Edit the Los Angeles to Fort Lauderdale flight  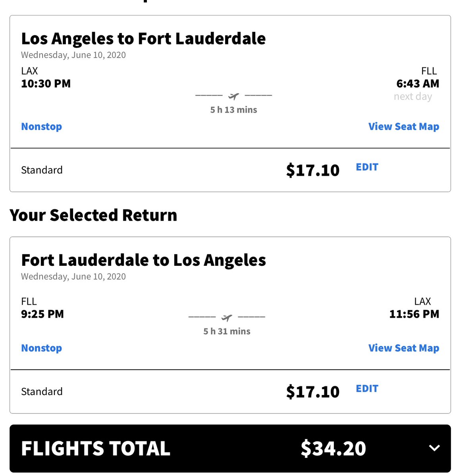click(367, 167)
